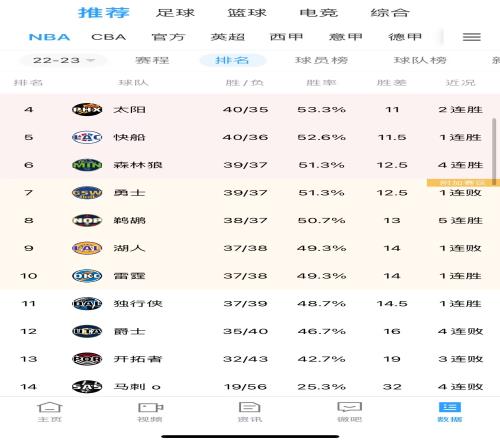
Task: Open the hamburger menu for more leagues
Action: coord(472,37)
